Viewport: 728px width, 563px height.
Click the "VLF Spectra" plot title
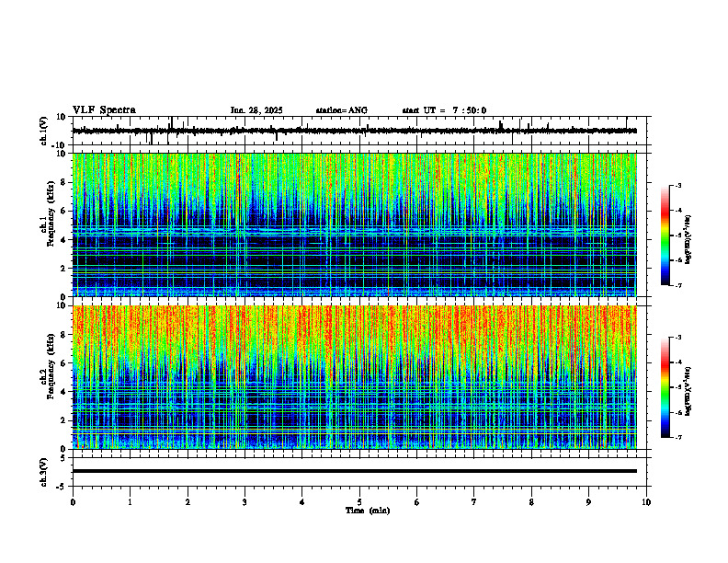click(104, 110)
